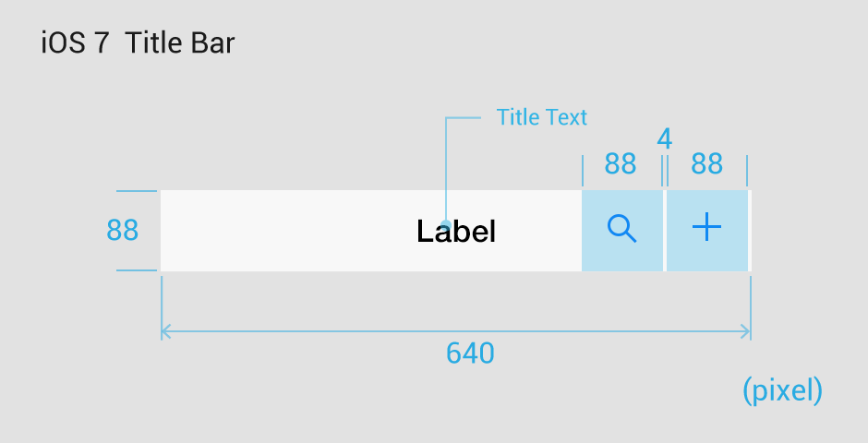The height and width of the screenshot is (443, 868).
Task: Click the right arrowhead of the width dimension line
Action: tap(745, 332)
